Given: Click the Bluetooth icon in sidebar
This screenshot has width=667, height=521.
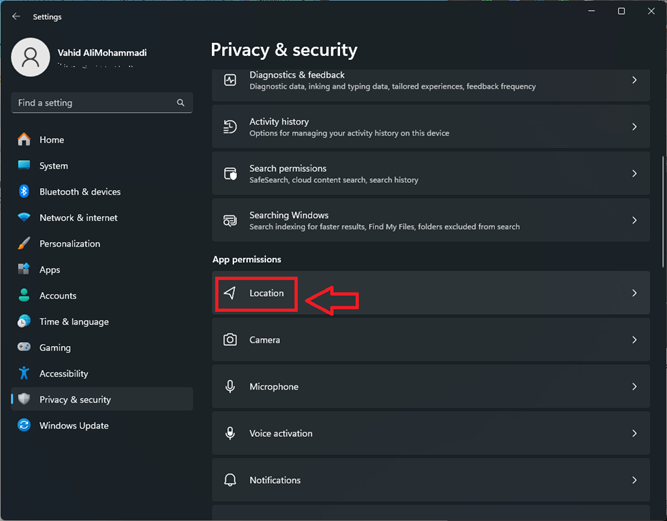Looking at the screenshot, I should pos(24,191).
